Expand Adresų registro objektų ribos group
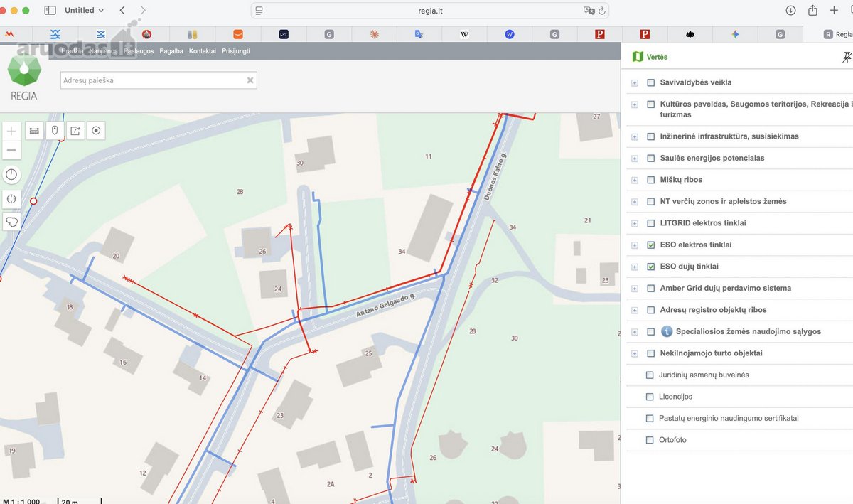The width and height of the screenshot is (853, 504). coord(635,310)
